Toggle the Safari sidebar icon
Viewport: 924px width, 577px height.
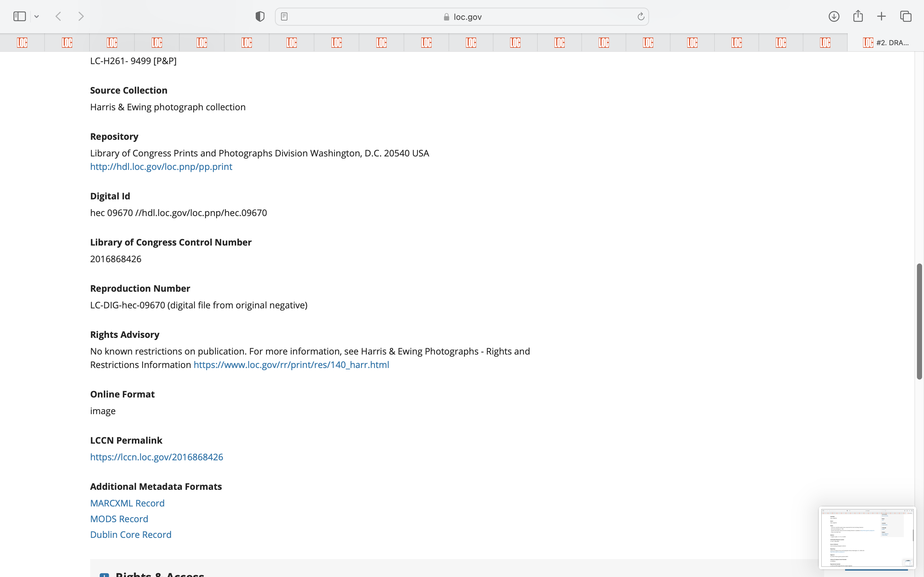[20, 16]
